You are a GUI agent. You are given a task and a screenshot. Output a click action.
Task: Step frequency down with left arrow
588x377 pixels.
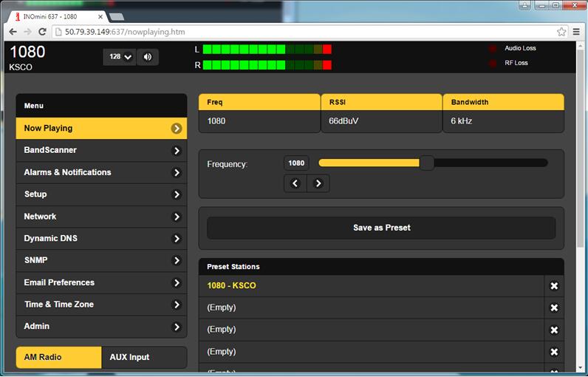295,183
